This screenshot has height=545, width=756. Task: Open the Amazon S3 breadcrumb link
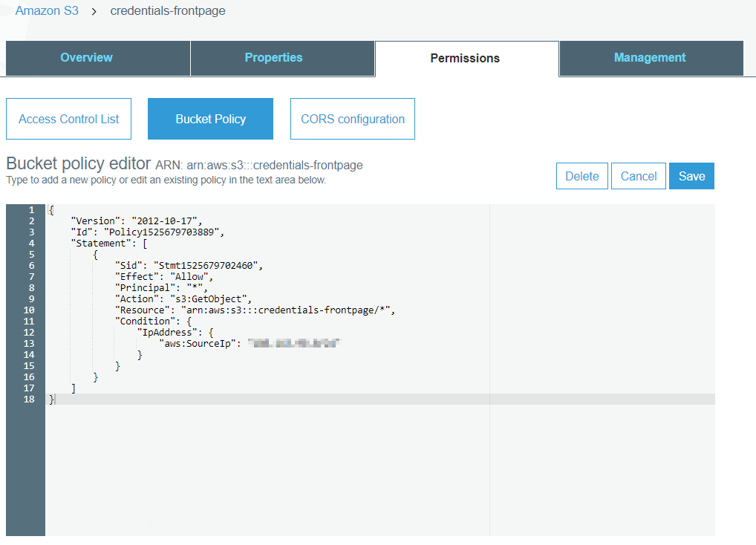47,11
